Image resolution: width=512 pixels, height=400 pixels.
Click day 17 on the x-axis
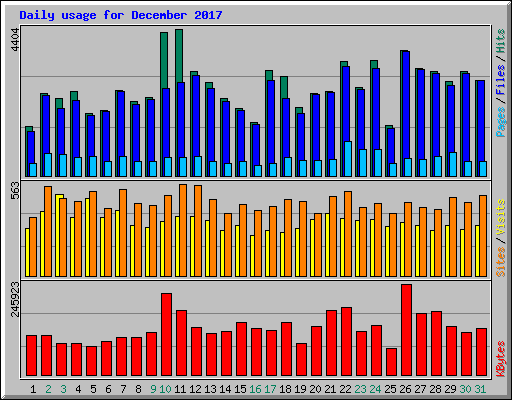pyautogui.click(x=270, y=389)
